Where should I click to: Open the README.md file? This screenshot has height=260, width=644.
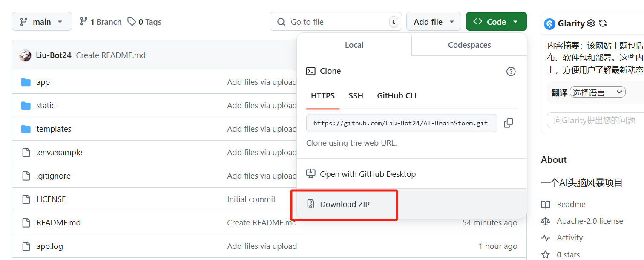(58, 223)
